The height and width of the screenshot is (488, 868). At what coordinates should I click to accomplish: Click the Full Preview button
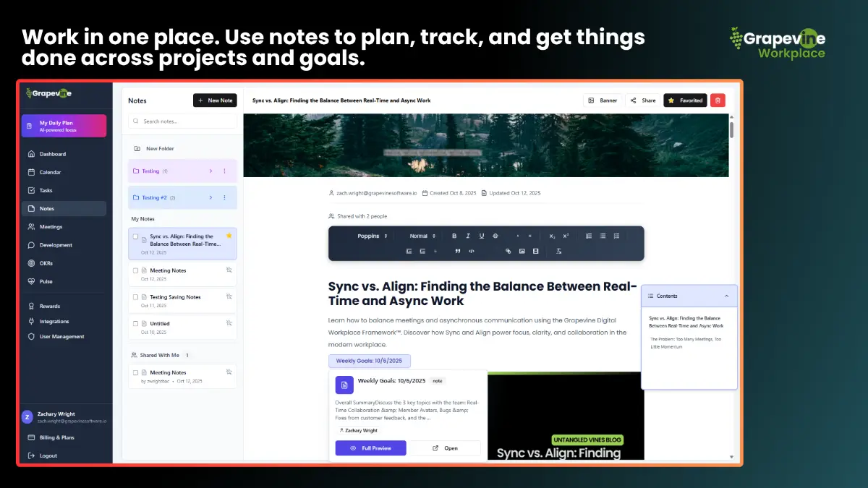[370, 448]
